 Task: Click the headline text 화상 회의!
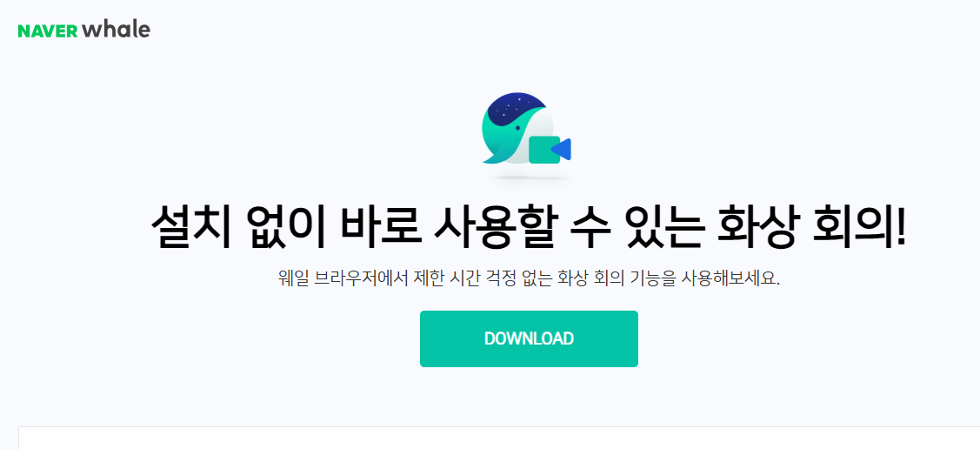[813, 227]
